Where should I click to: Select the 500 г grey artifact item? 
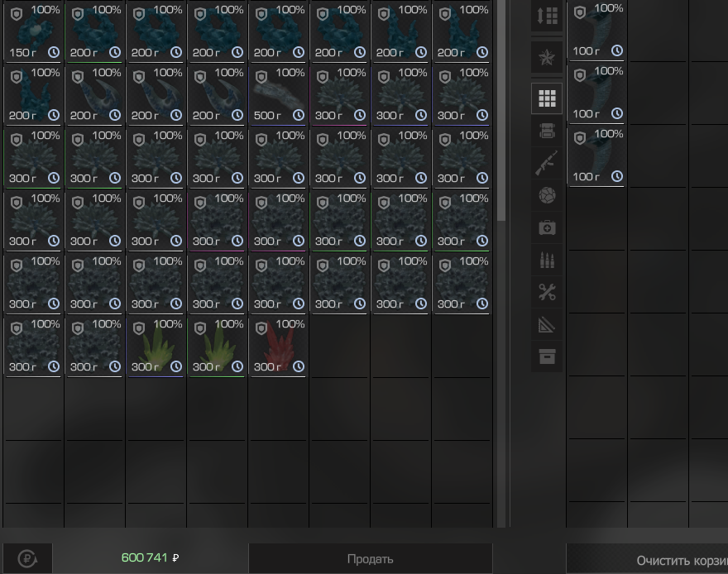[279, 94]
